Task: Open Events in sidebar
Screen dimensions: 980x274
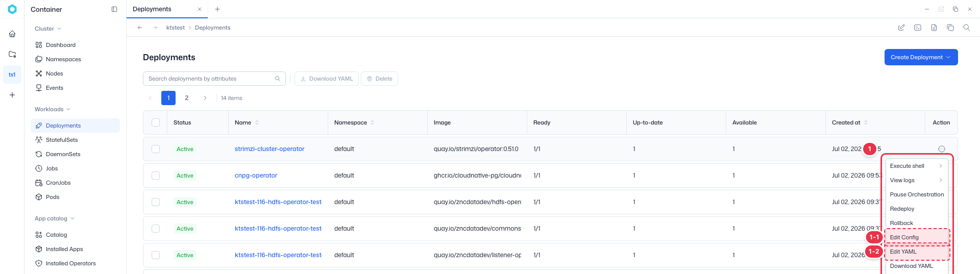Action: (75, 88)
